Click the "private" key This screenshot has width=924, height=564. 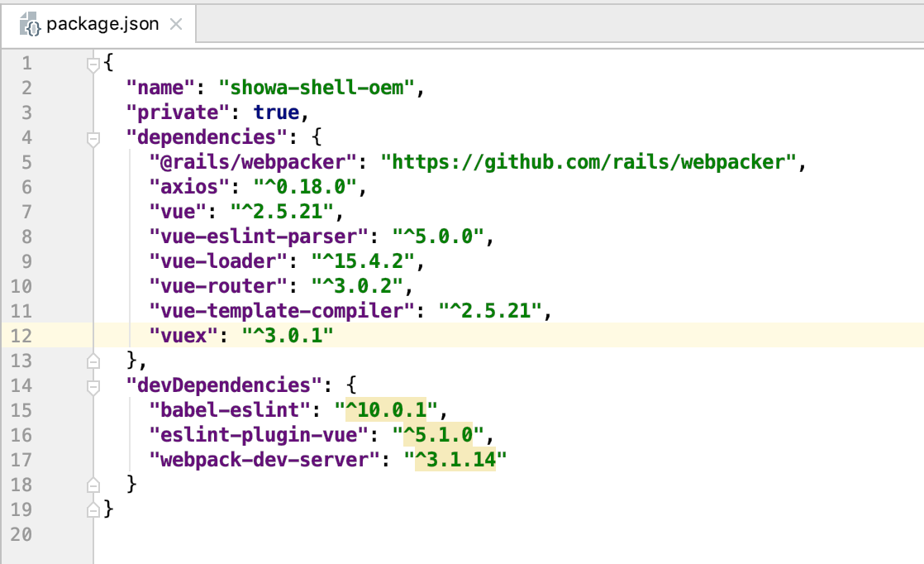pyautogui.click(x=178, y=112)
